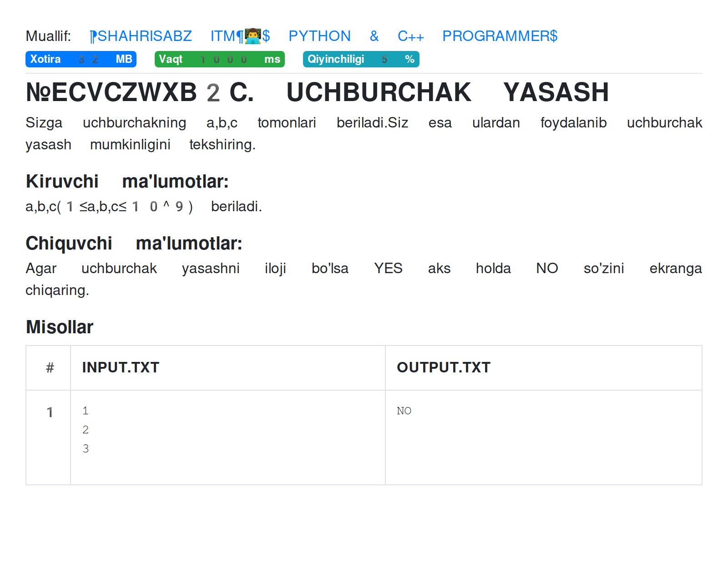Click row number 1 in the examples table
This screenshot has width=728, height=580.
click(x=50, y=412)
